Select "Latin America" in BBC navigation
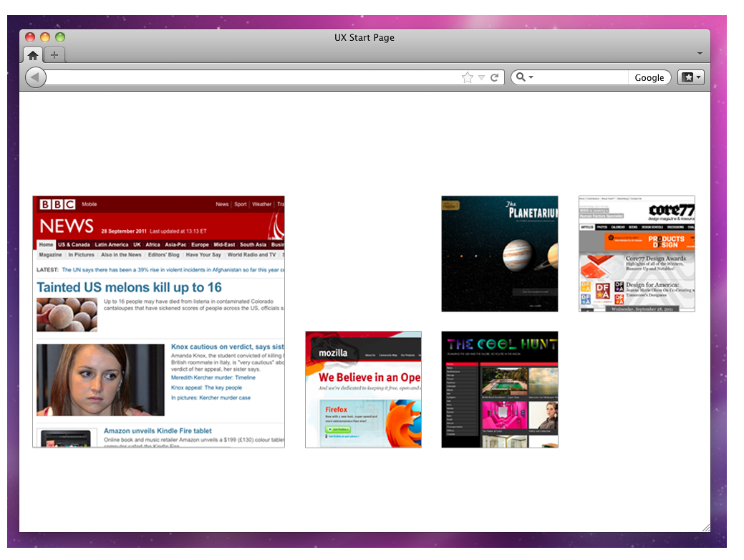The width and height of the screenshot is (744, 560). 112,245
